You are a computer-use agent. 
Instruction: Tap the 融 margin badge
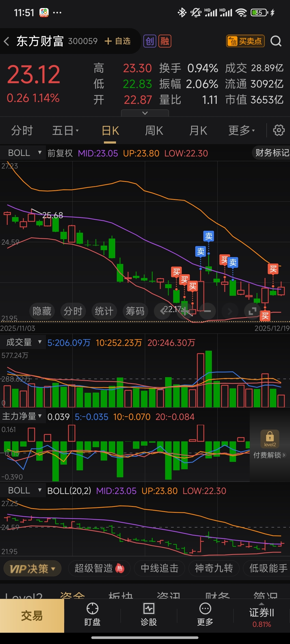pyautogui.click(x=165, y=41)
